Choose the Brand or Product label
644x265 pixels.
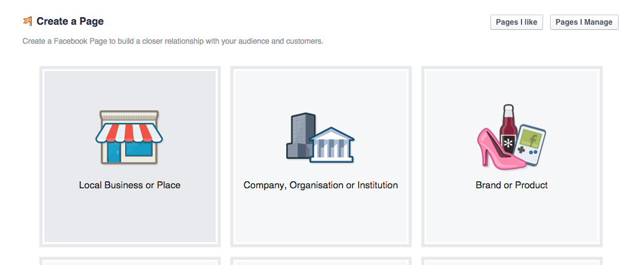pyautogui.click(x=512, y=185)
